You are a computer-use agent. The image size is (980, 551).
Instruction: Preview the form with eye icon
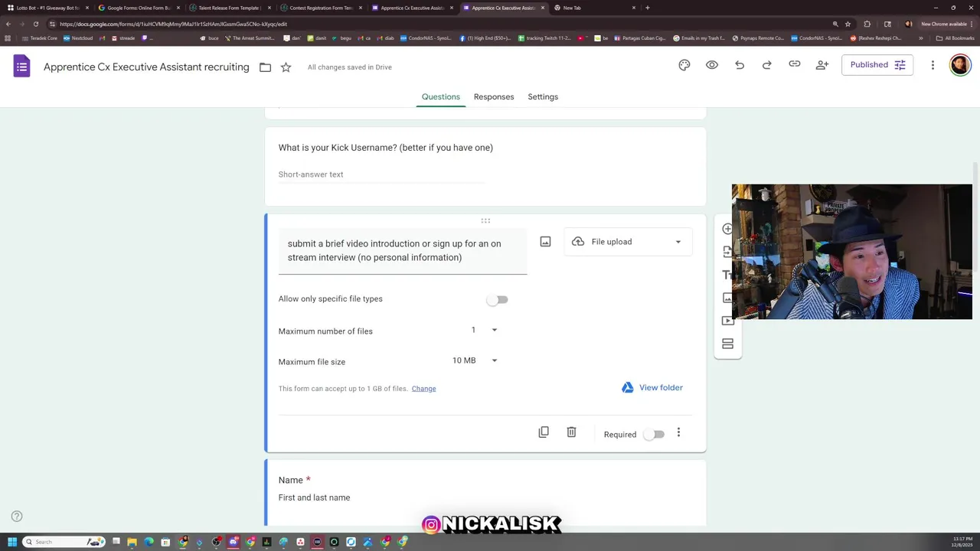tap(712, 65)
